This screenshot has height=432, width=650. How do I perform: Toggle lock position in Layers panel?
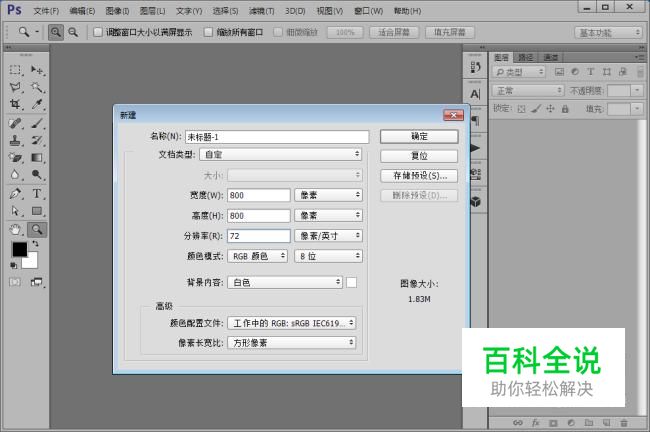pyautogui.click(x=550, y=109)
